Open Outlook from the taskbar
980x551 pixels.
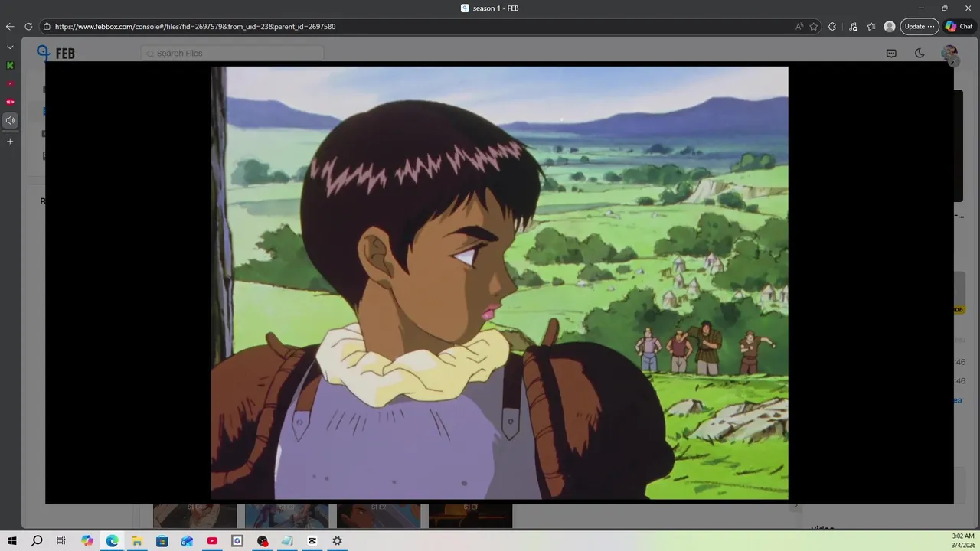click(188, 541)
